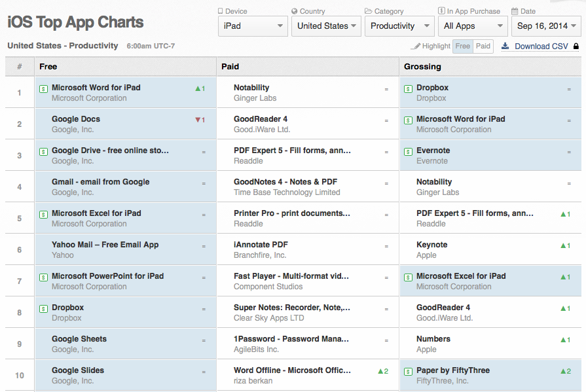Screen dimensions: 586x392
Task: Open Paper by FiftyThree app entry
Action: (453, 370)
